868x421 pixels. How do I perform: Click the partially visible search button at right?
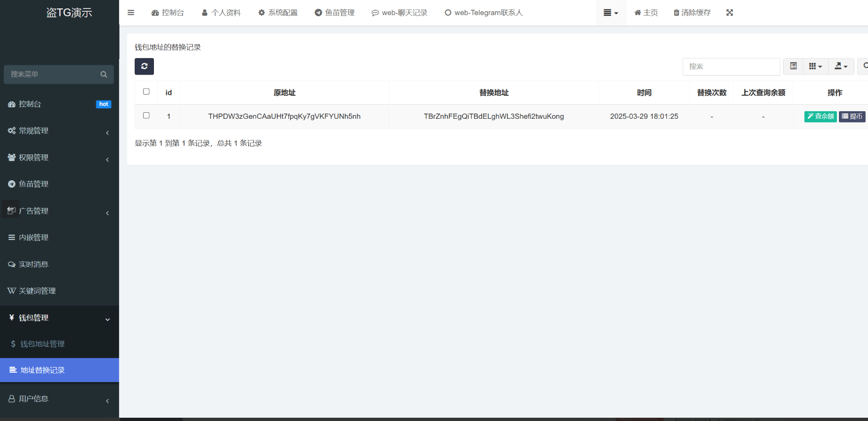pos(863,66)
